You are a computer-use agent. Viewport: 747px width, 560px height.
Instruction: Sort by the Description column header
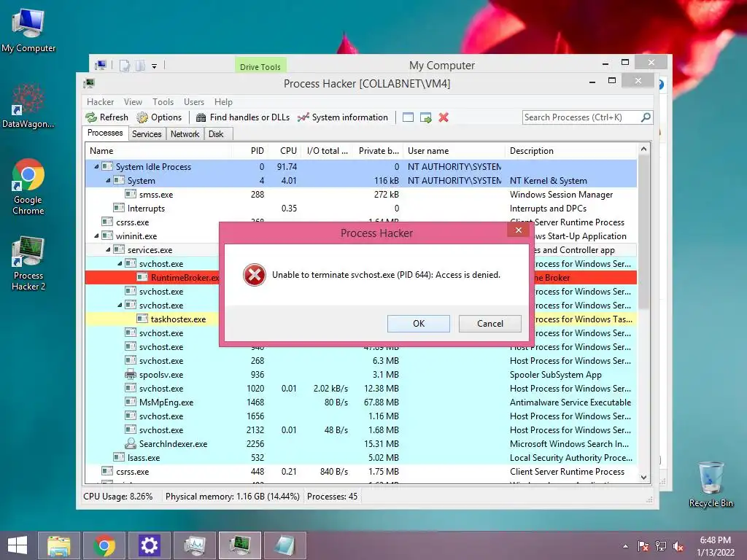tap(570, 151)
